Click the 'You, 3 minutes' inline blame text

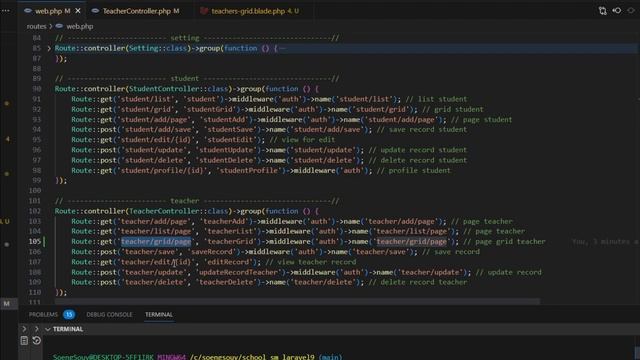605,242
